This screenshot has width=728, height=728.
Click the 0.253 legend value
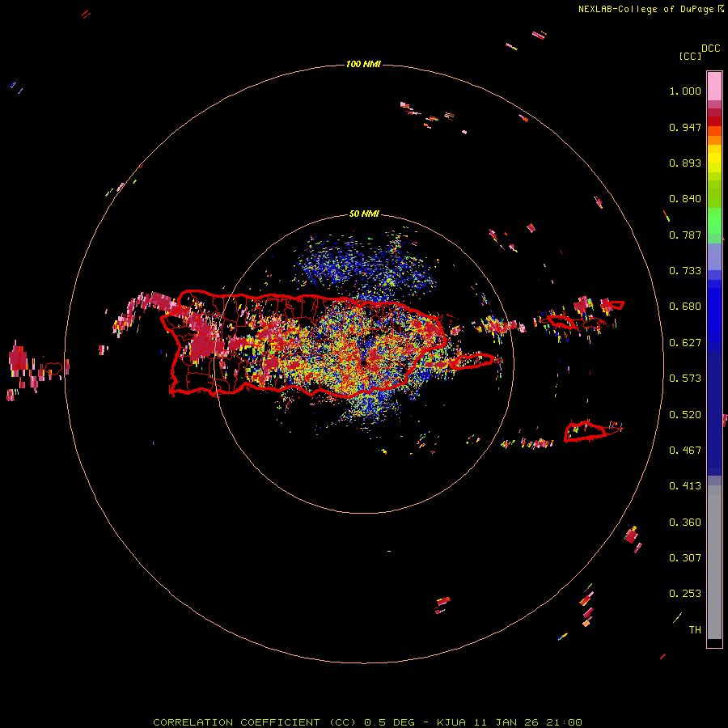click(x=685, y=594)
